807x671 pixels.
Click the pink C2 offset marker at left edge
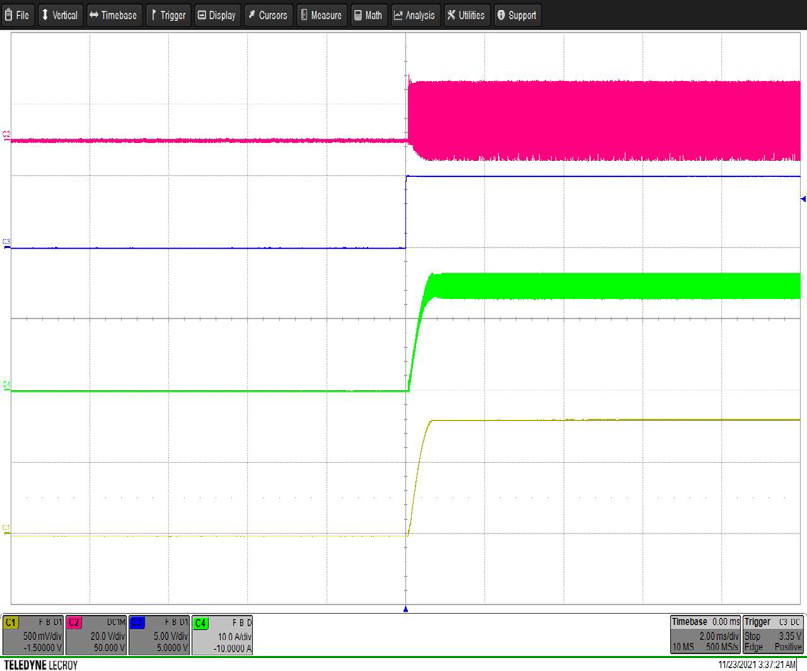(x=7, y=135)
